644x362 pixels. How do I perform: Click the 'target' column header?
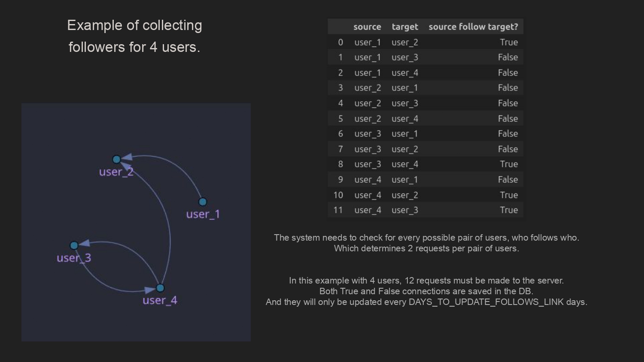pyautogui.click(x=404, y=27)
